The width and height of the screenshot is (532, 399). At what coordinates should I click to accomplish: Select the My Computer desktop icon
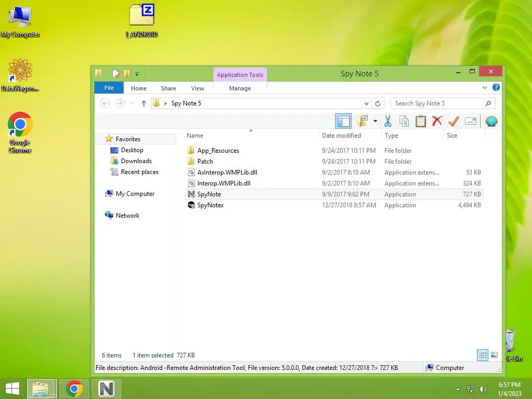coord(20,22)
